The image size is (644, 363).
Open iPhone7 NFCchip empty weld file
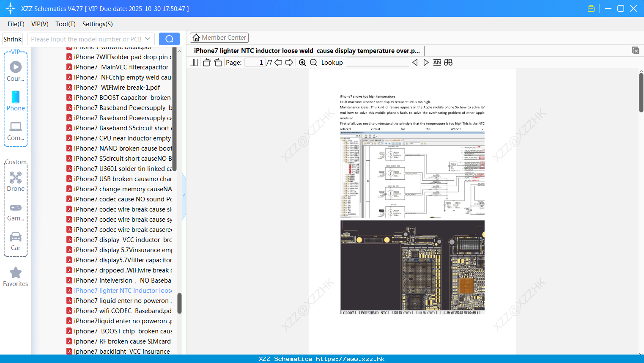[119, 77]
